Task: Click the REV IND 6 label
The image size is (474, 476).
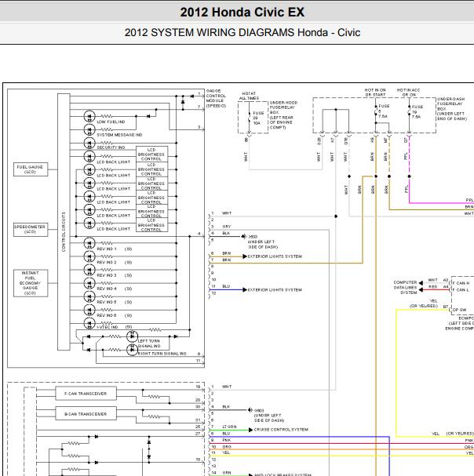Action: 107,315
